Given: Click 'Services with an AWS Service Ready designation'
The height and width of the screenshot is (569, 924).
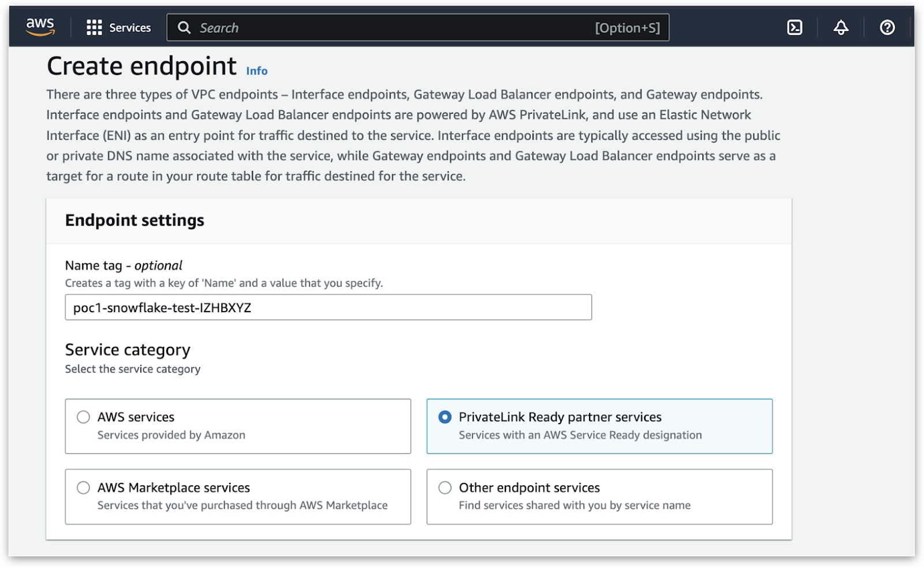Looking at the screenshot, I should pos(580,435).
